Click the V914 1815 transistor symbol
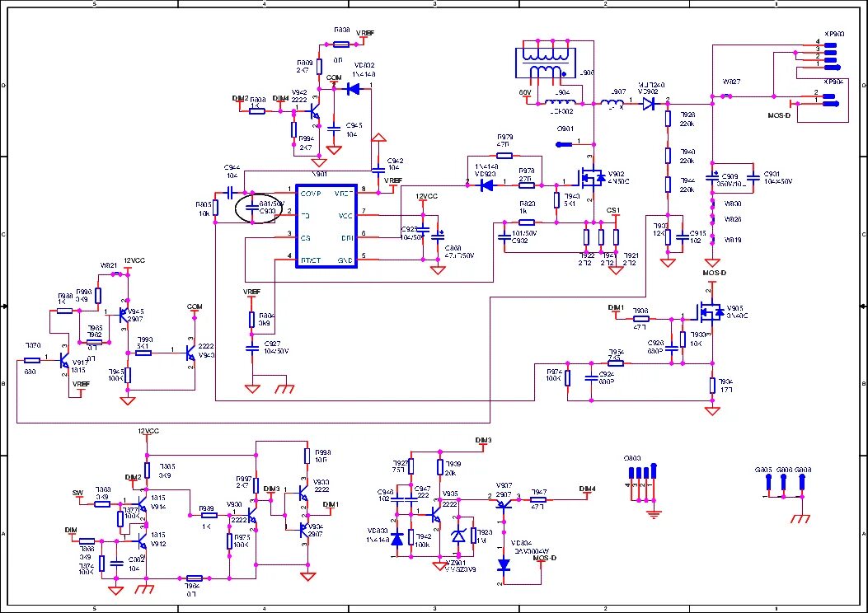 (142, 505)
